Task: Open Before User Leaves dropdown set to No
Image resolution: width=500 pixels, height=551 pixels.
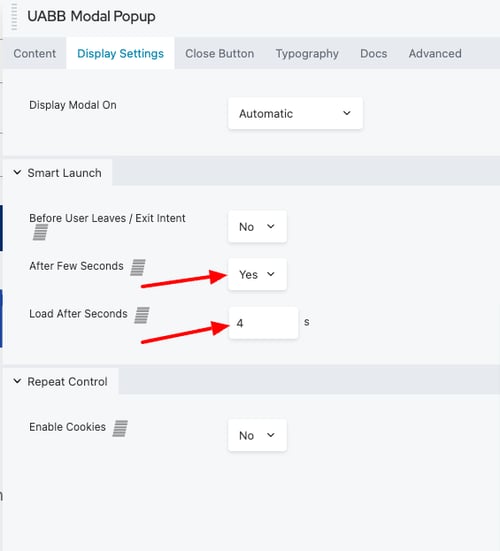Action: [x=258, y=227]
